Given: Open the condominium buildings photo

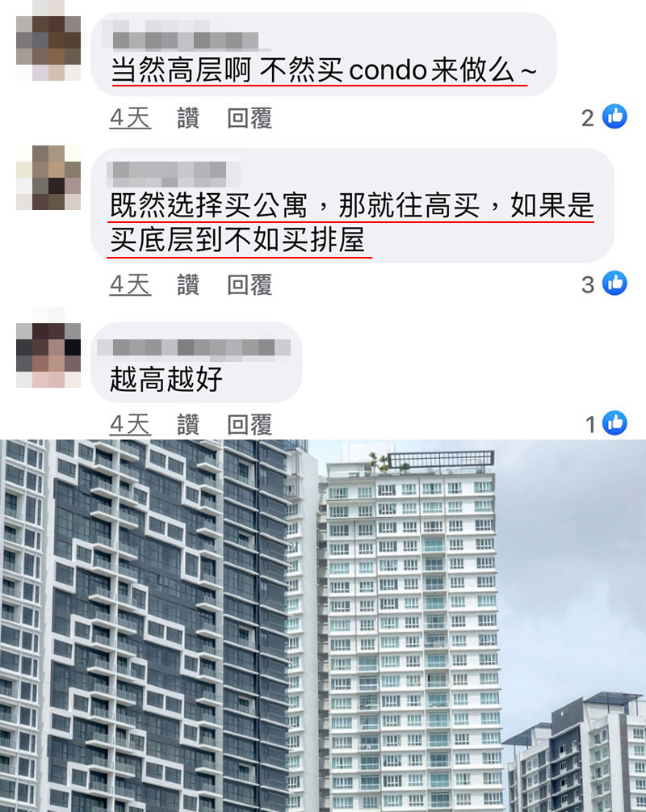Looking at the screenshot, I should [x=323, y=625].
